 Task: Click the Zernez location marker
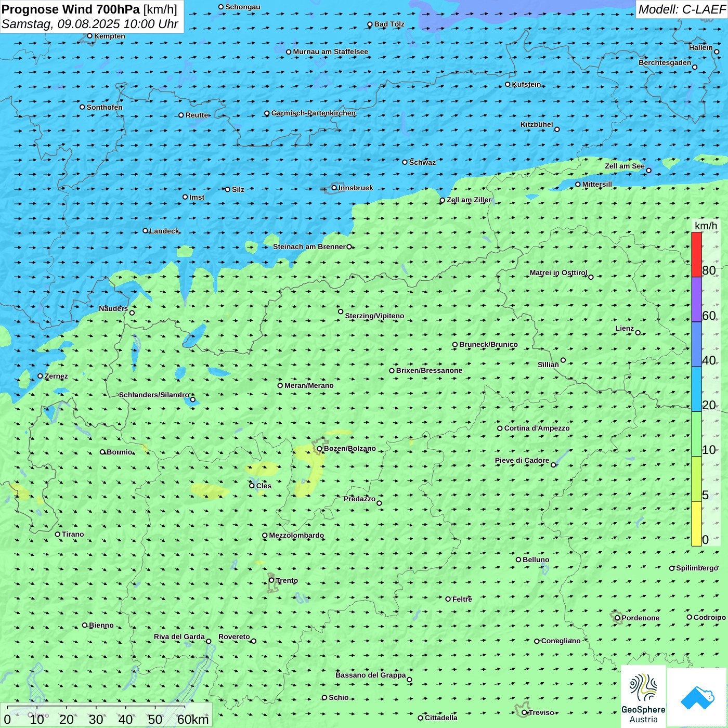click(41, 376)
